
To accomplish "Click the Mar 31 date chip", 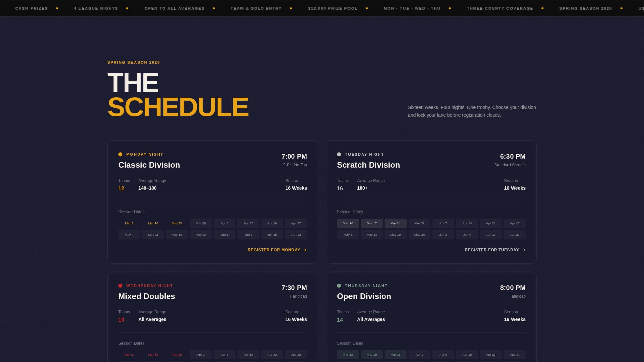I will coord(419,223).
